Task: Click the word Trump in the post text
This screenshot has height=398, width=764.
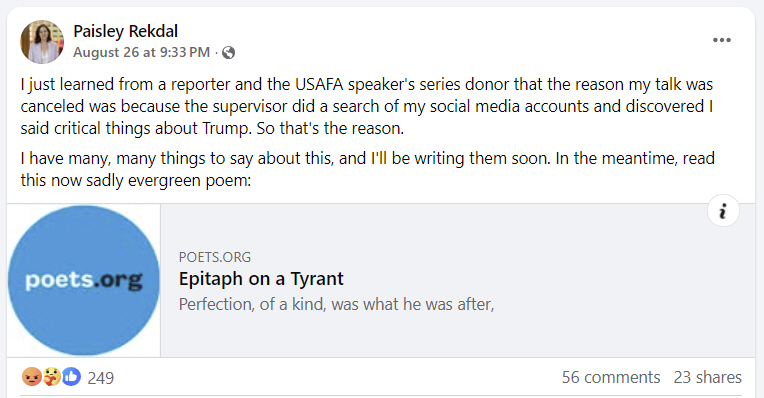Action: coord(226,129)
